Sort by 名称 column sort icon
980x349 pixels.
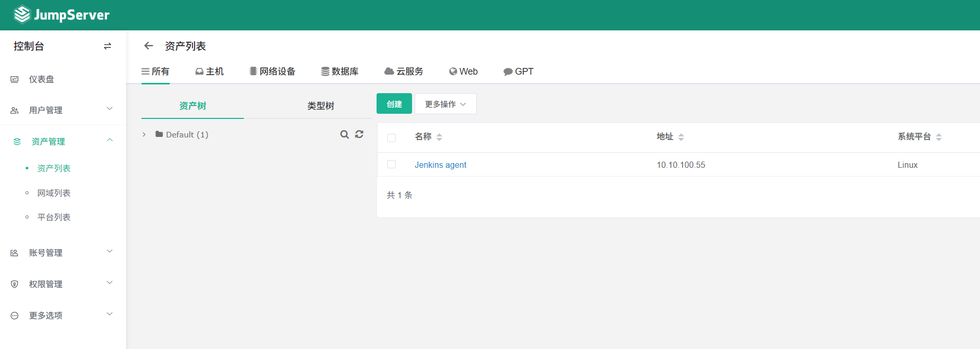point(439,137)
